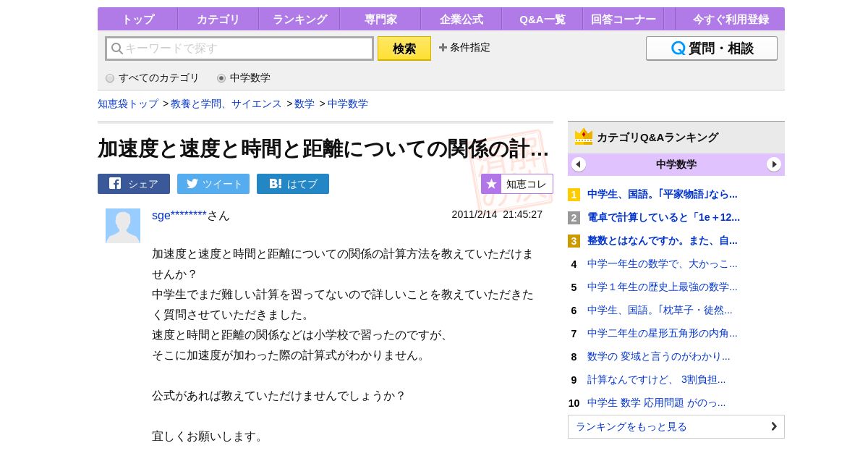Open the Q&A一覧 tab
868x456 pixels.
(x=542, y=20)
